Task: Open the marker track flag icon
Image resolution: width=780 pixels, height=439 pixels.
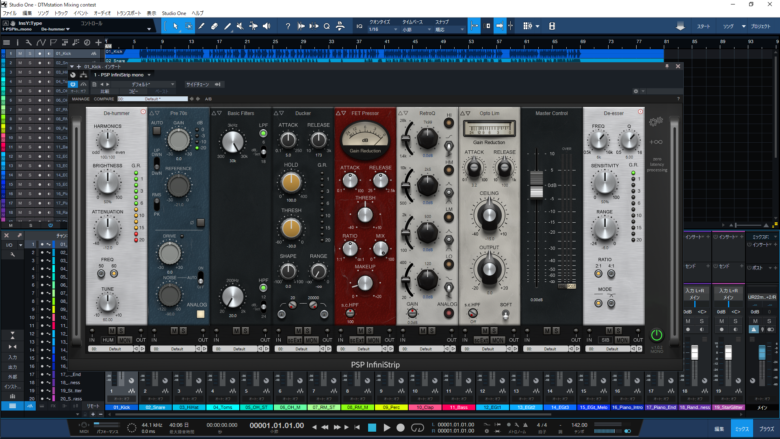Action: 53,43
